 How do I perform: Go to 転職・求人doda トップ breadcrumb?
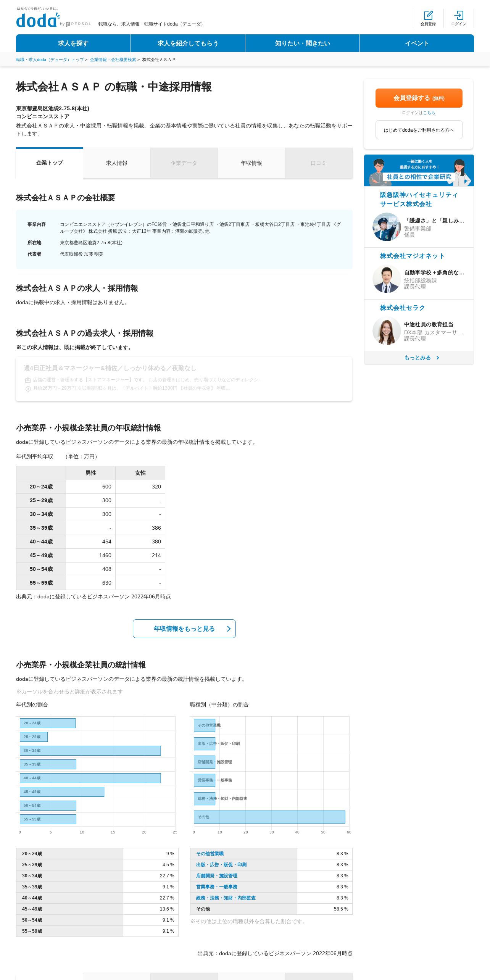click(50, 60)
